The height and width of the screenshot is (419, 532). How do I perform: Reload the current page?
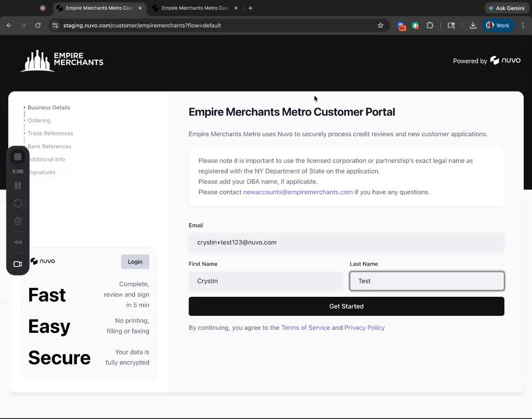(x=38, y=26)
